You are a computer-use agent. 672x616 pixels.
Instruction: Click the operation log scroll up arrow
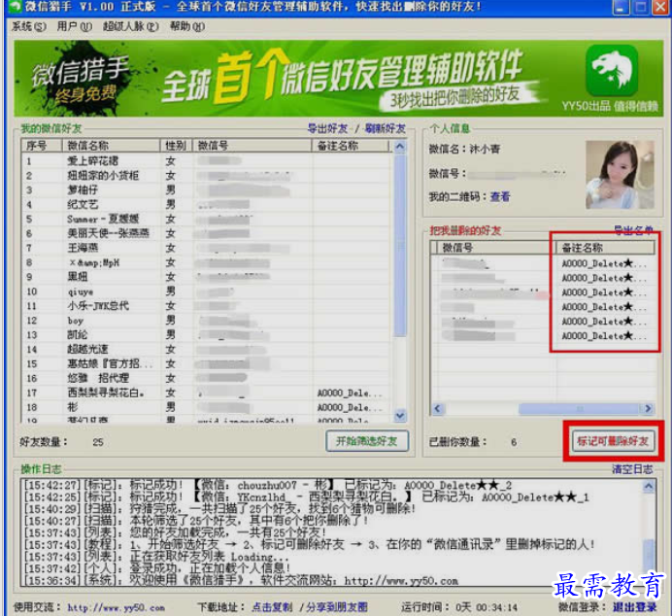(x=649, y=486)
